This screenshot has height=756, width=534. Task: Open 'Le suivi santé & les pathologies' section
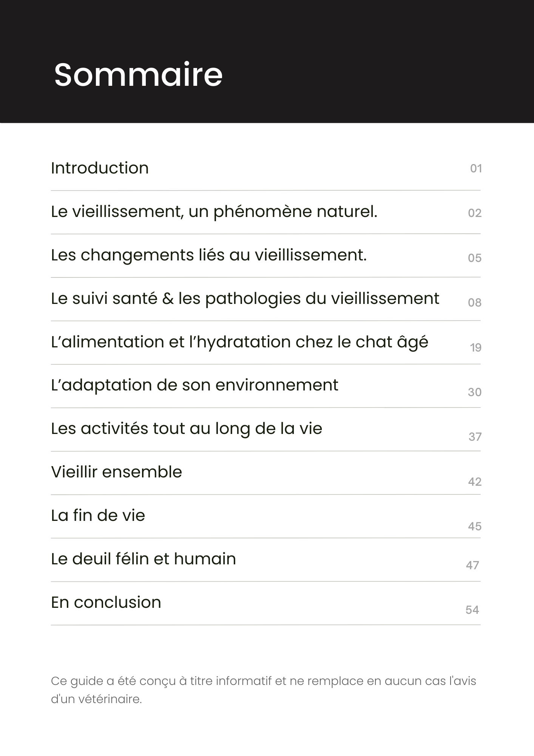245,299
